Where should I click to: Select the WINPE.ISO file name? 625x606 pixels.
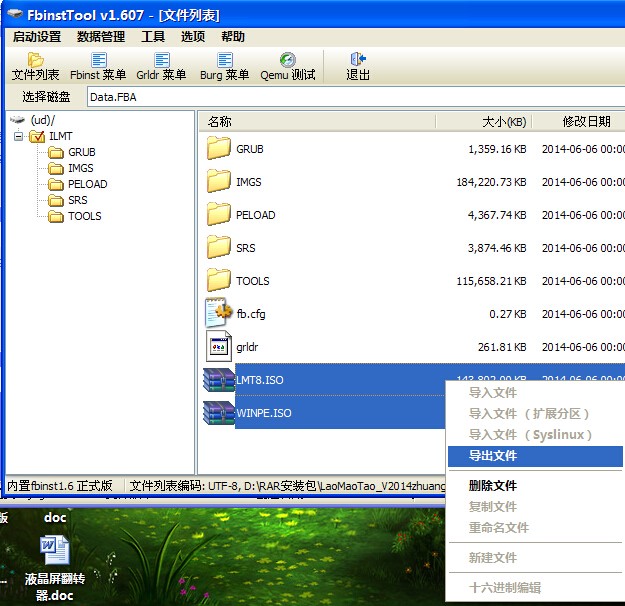(264, 413)
